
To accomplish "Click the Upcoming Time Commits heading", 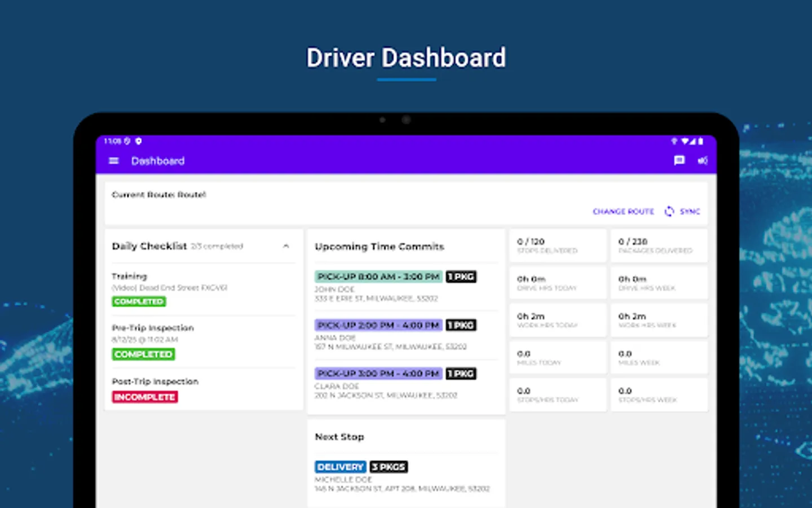I will [x=379, y=247].
